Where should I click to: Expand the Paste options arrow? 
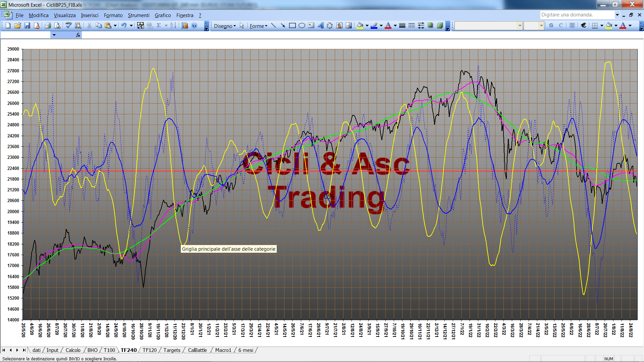pyautogui.click(x=115, y=25)
